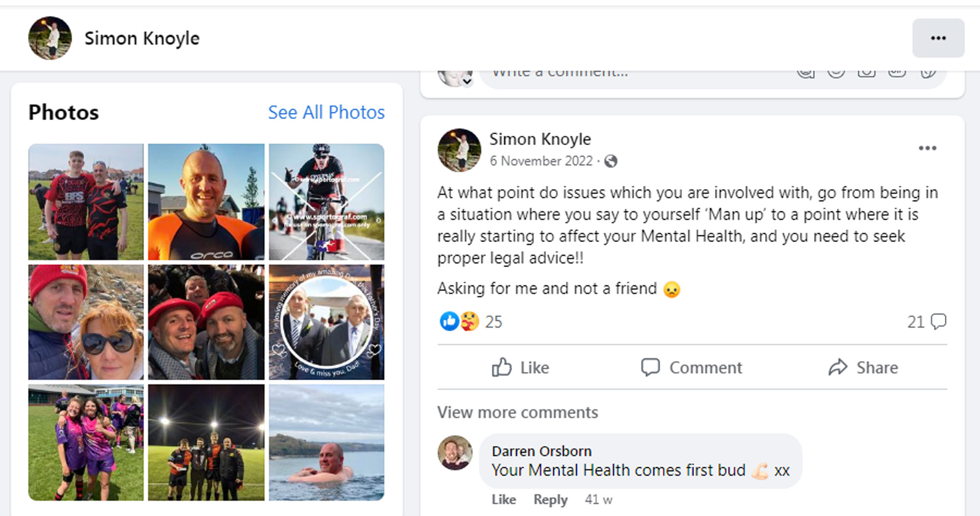
Task: Share Simon Knoyle's post
Action: [x=863, y=368]
